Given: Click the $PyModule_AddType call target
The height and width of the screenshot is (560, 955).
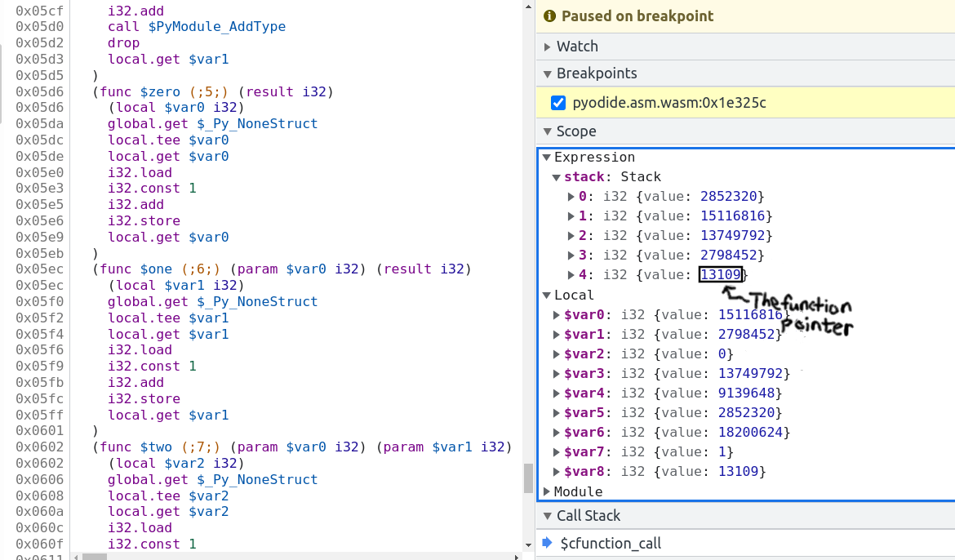Looking at the screenshot, I should [217, 27].
